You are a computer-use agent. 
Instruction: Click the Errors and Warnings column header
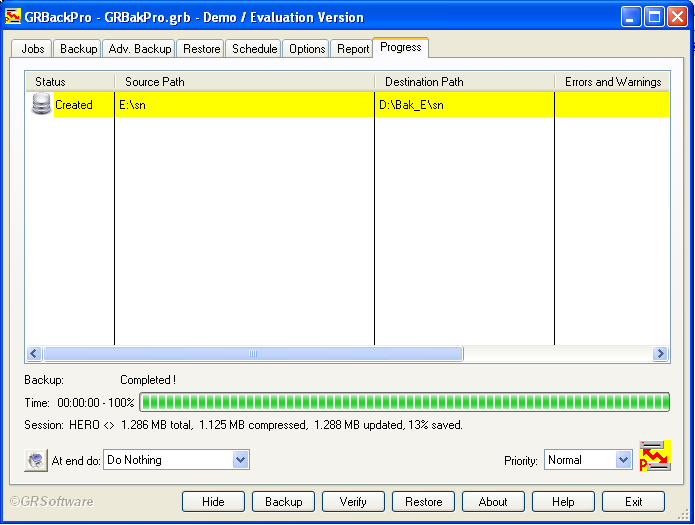click(612, 82)
